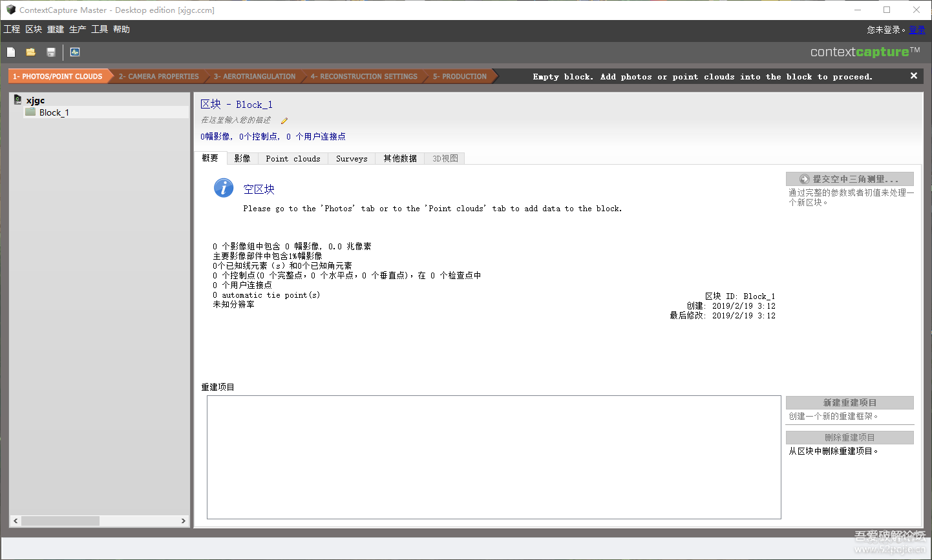Viewport: 932px width, 560px height.
Task: Click the 空区块 heading text
Action: 259,189
